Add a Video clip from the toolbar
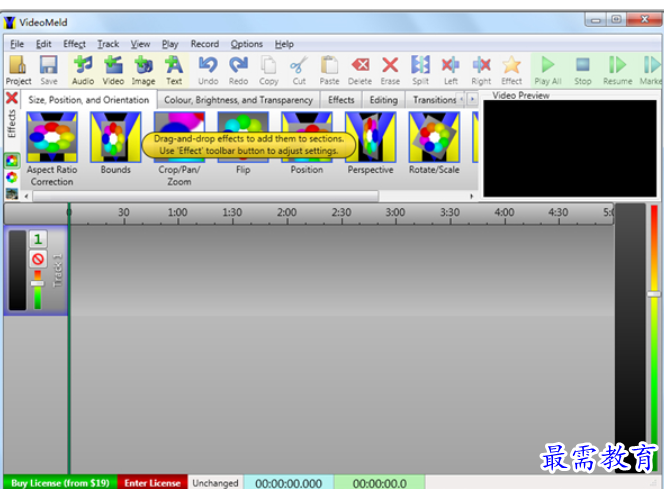 (x=113, y=70)
